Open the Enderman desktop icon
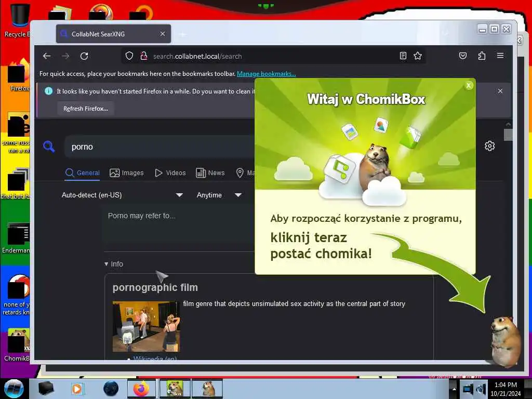532x399 pixels. tap(16, 238)
